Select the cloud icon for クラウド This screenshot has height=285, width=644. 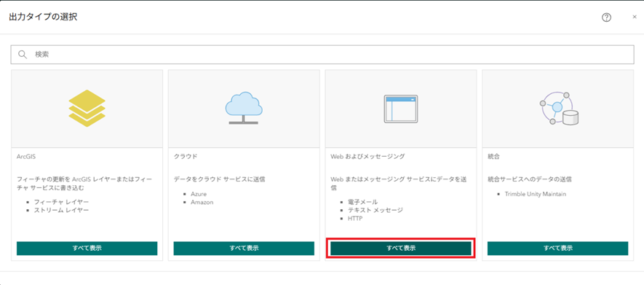[244, 108]
